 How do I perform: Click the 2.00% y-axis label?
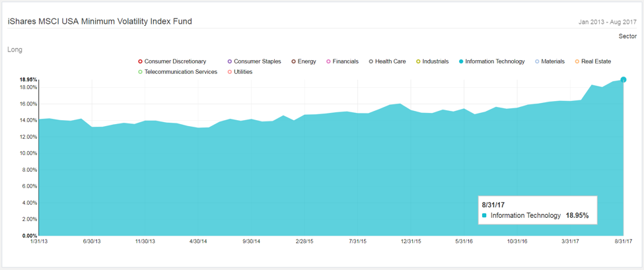pos(30,219)
